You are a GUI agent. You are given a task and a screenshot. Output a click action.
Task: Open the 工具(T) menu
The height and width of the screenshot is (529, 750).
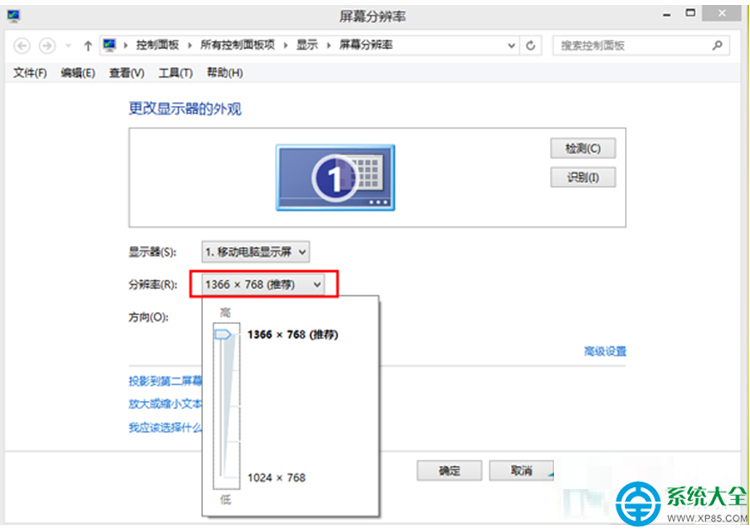[176, 73]
